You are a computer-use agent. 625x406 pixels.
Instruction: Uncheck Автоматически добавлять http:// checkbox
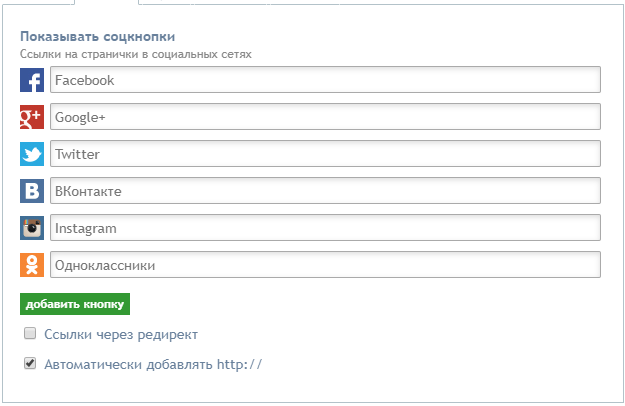30,363
